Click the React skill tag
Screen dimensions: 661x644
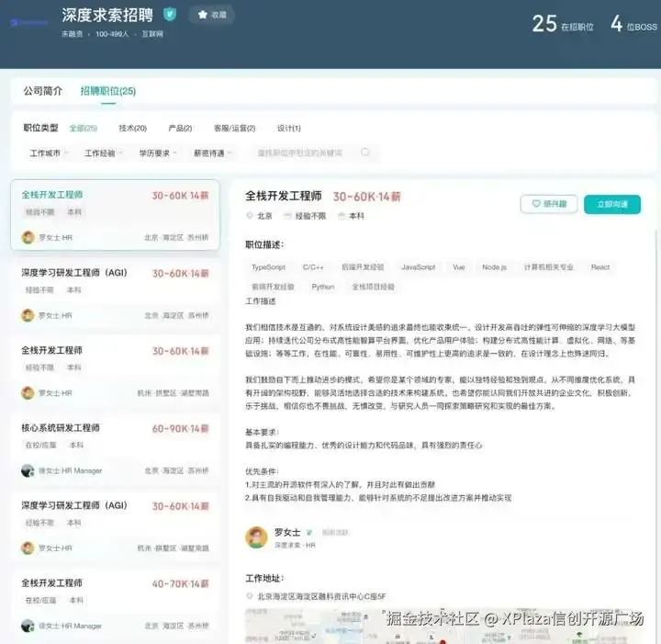coord(600,267)
